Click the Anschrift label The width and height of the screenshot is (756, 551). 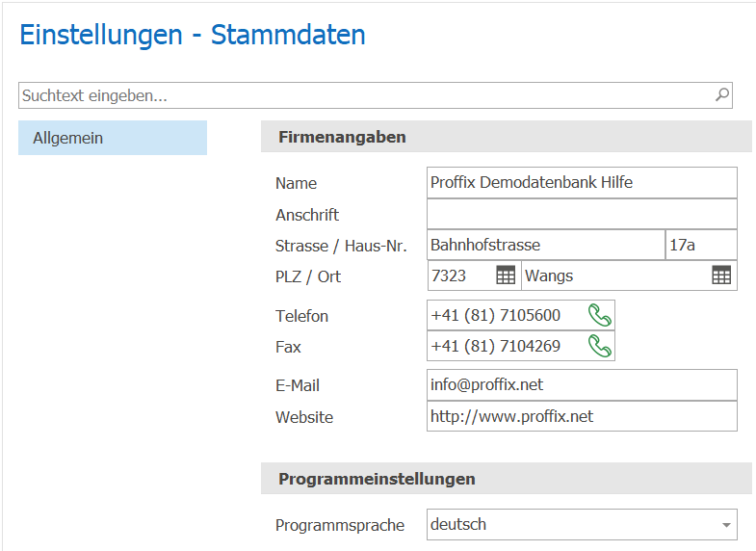pos(307,215)
